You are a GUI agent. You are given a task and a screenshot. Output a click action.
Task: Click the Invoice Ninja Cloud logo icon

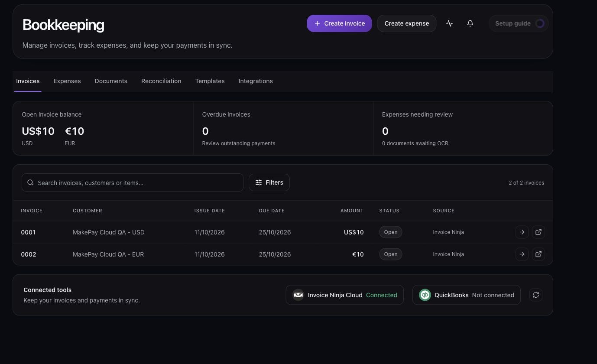298,295
